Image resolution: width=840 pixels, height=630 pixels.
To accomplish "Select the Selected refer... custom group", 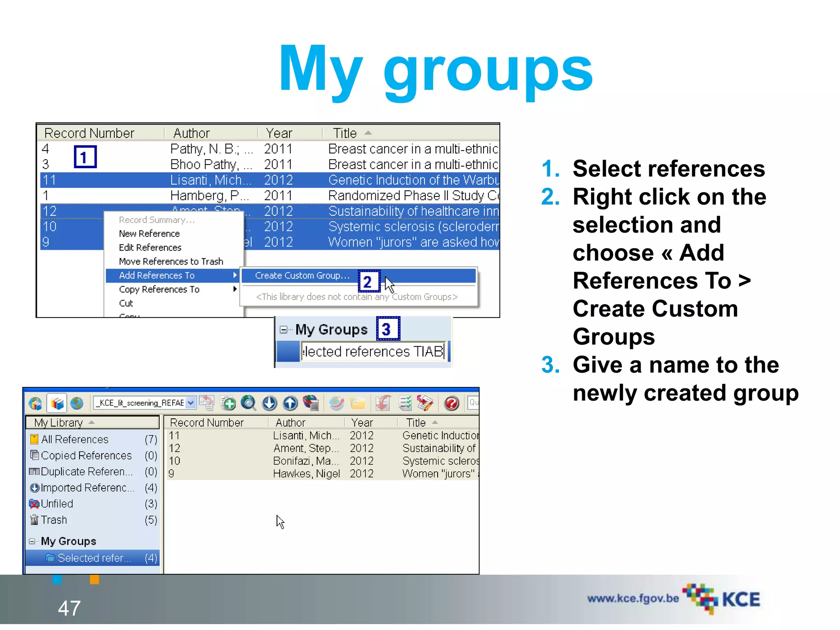I will pyautogui.click(x=93, y=558).
